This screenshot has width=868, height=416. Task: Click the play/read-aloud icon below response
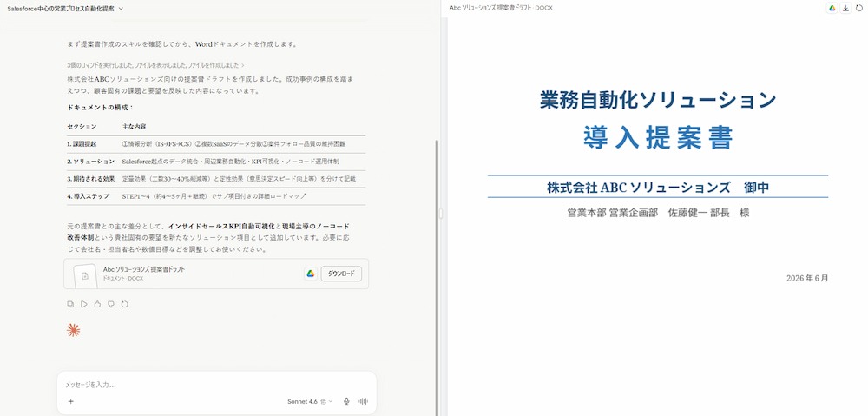point(84,304)
